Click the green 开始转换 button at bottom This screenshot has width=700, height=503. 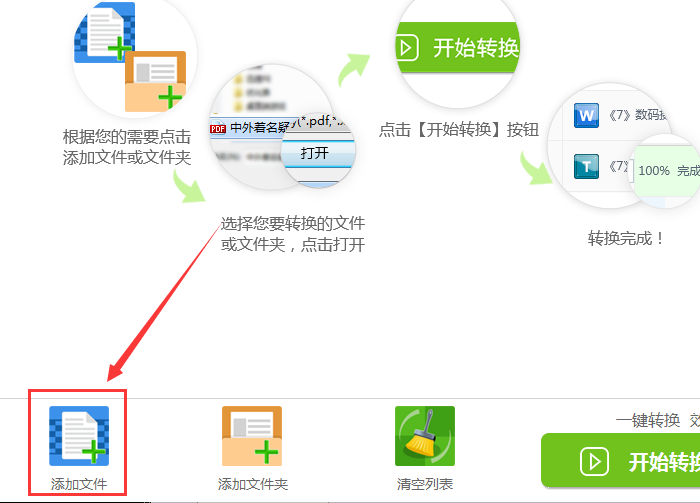point(621,461)
